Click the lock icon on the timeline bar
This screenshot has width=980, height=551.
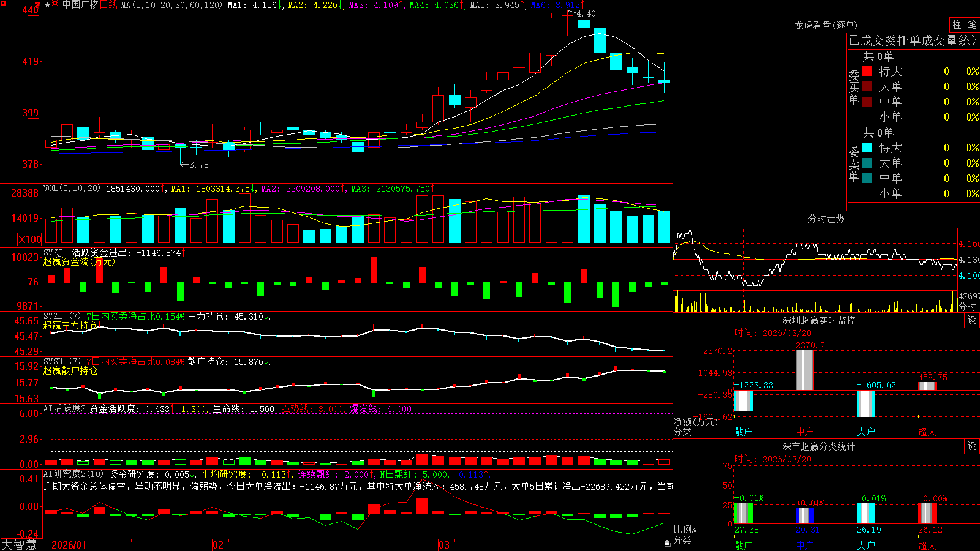(x=667, y=543)
